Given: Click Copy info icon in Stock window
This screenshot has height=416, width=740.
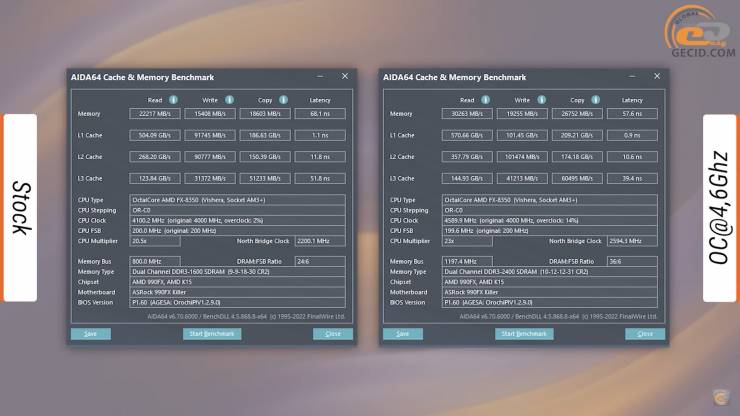Looking at the screenshot, I should pyautogui.click(x=283, y=100).
